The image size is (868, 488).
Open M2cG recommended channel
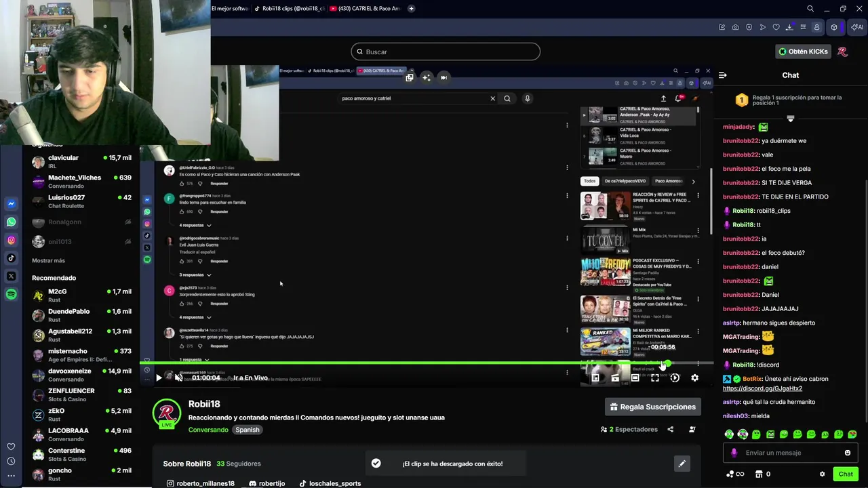(x=81, y=296)
